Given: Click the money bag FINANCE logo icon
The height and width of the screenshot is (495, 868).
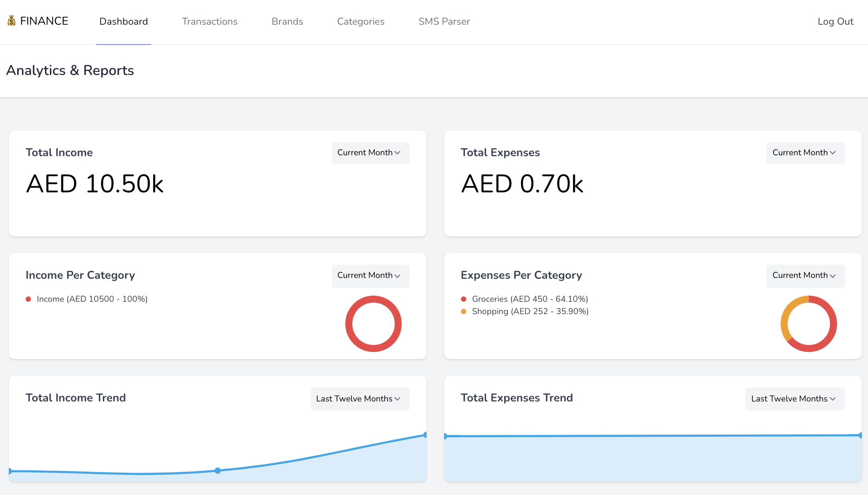Looking at the screenshot, I should click(x=11, y=21).
